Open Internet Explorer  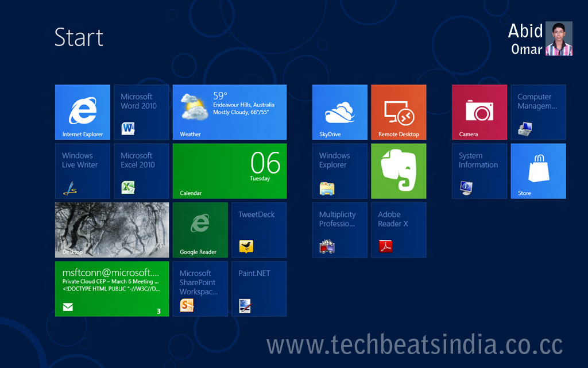click(x=83, y=112)
